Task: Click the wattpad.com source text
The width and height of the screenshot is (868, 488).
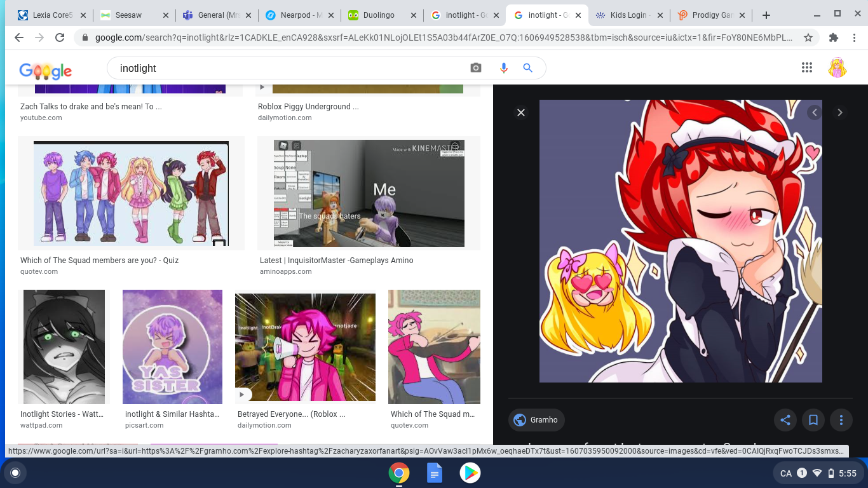Action: click(41, 425)
